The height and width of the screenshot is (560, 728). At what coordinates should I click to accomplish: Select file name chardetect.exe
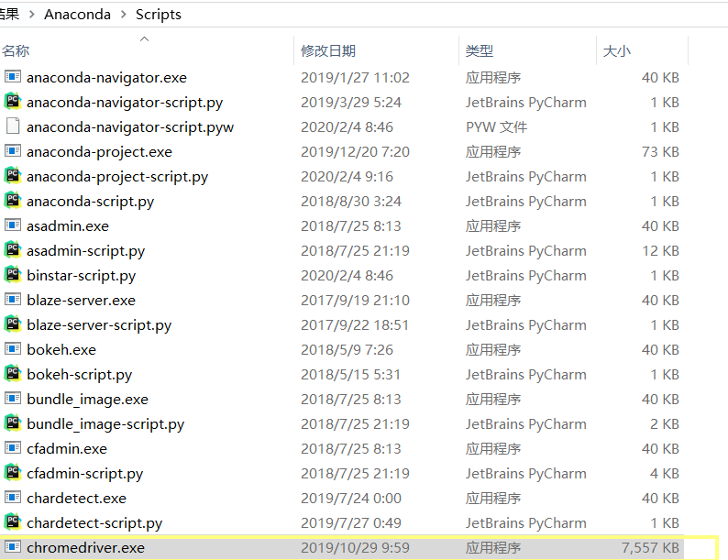77,499
